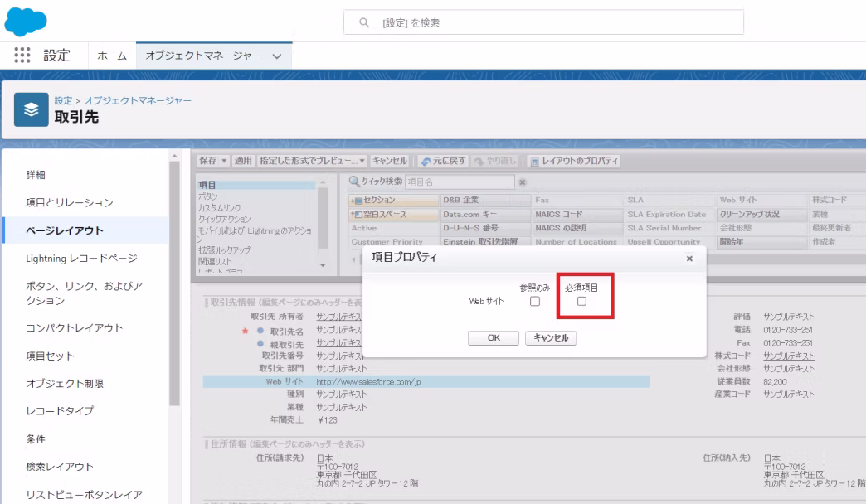866x504 pixels.
Task: Click the 元に戻す undo button
Action: click(x=442, y=161)
